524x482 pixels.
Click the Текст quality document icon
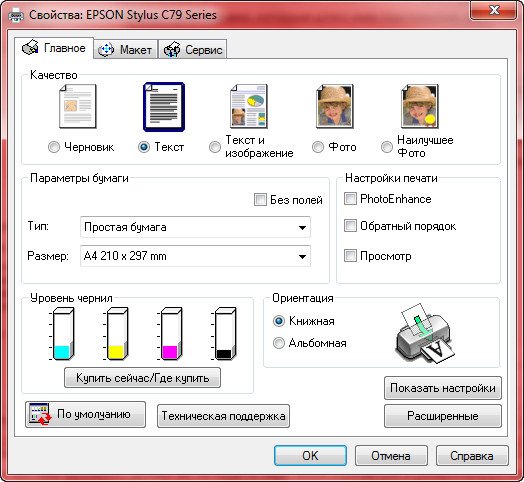click(164, 106)
